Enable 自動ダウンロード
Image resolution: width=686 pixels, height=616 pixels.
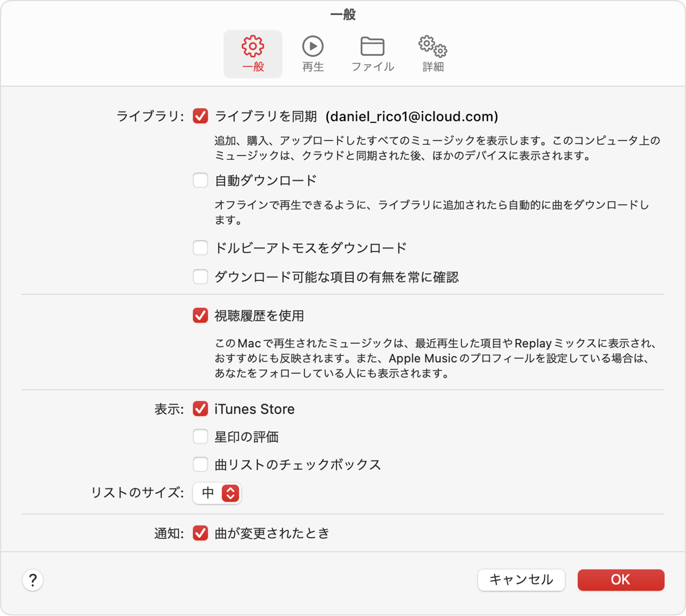click(200, 180)
